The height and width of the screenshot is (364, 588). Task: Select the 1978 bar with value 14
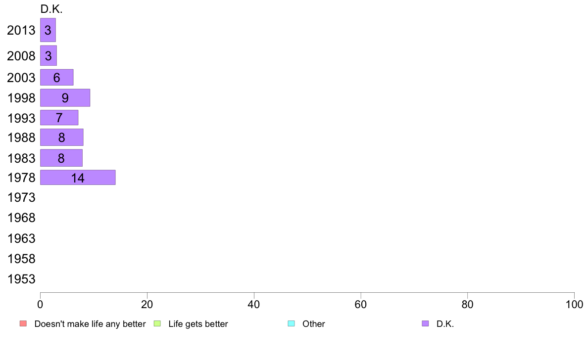point(78,178)
